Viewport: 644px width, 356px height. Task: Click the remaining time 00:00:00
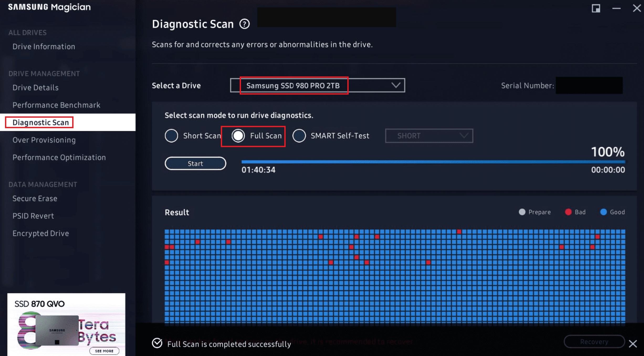click(x=608, y=170)
